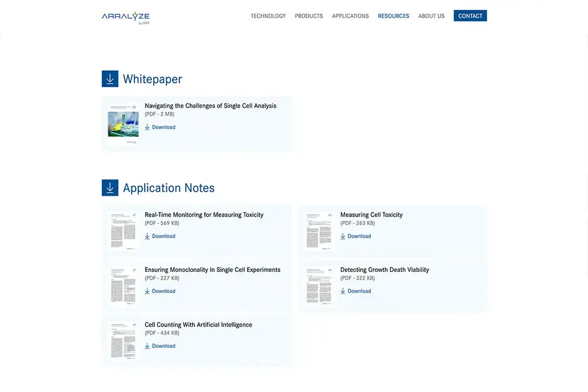The height and width of the screenshot is (392, 588).
Task: Click the download icon beside Application Notes heading
Action: (x=110, y=187)
